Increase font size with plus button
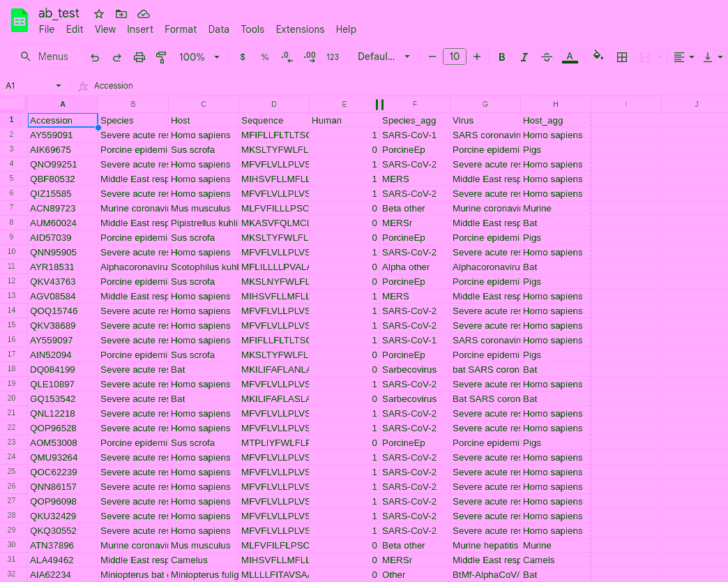 pos(477,57)
